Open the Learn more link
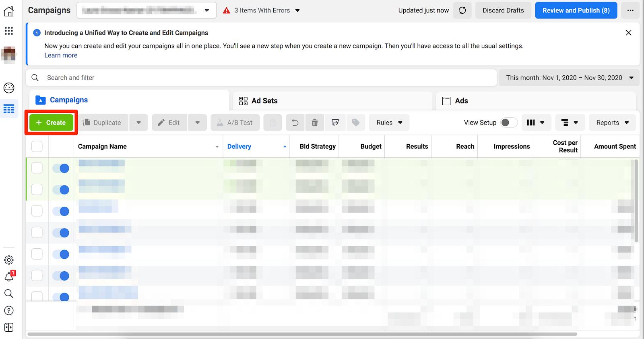 [61, 55]
